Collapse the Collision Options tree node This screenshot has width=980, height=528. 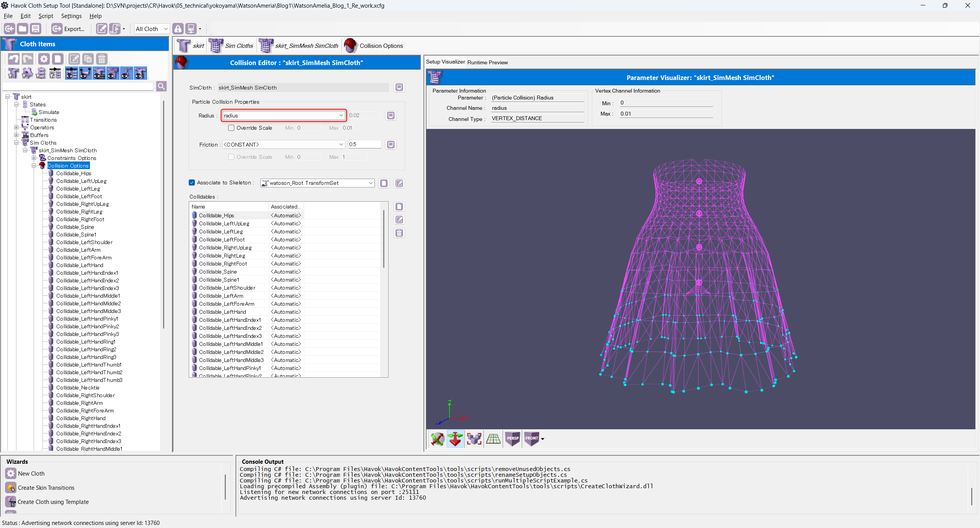[x=34, y=166]
